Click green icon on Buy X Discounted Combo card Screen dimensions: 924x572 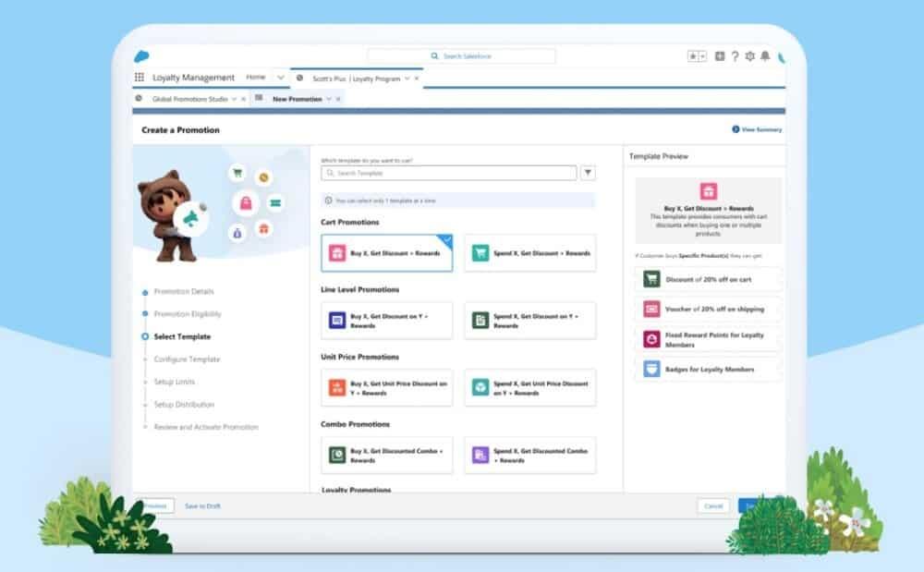(337, 455)
